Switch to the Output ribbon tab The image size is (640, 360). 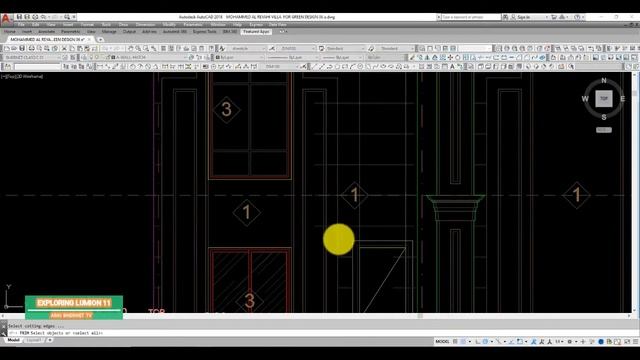coord(129,31)
